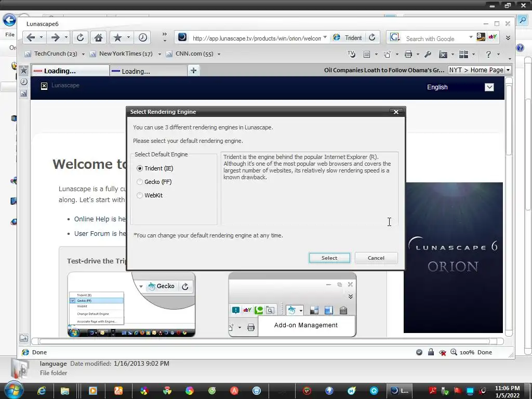The image size is (532, 399).
Task: Open the New York Times (17) feed bookmark
Action: [121, 54]
